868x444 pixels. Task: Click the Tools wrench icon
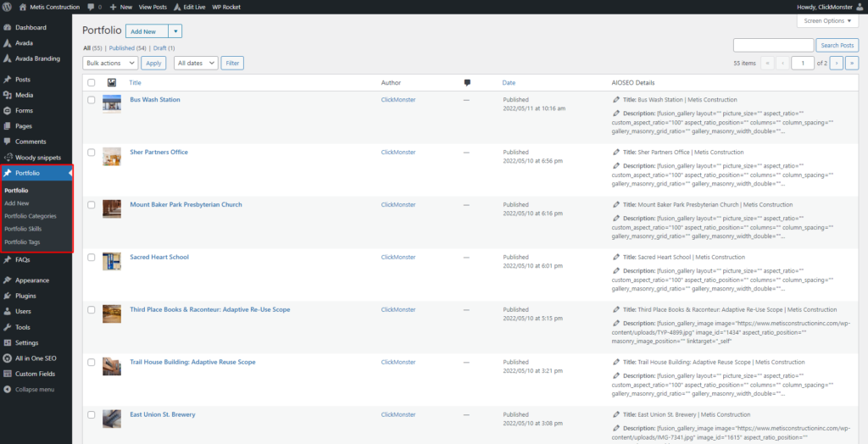(x=7, y=326)
